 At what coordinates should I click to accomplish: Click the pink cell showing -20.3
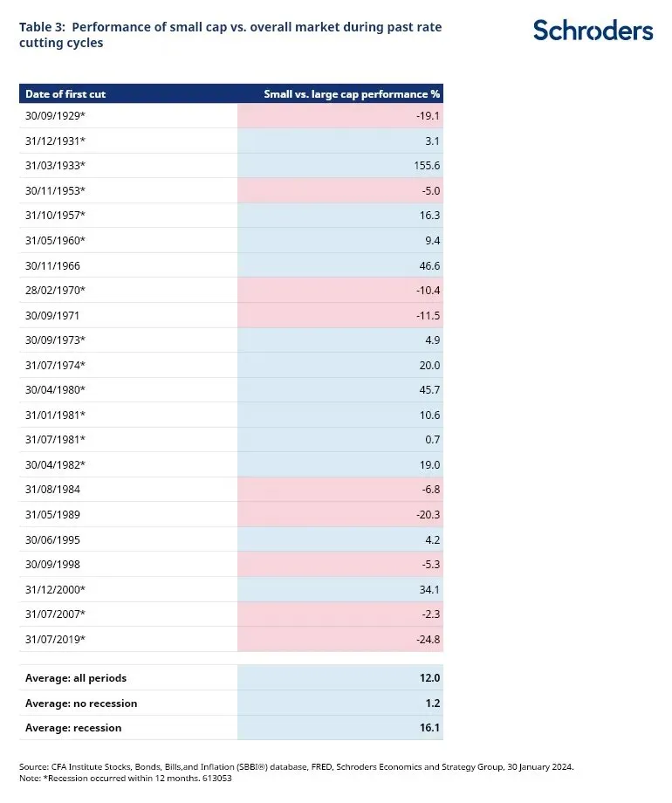point(340,515)
